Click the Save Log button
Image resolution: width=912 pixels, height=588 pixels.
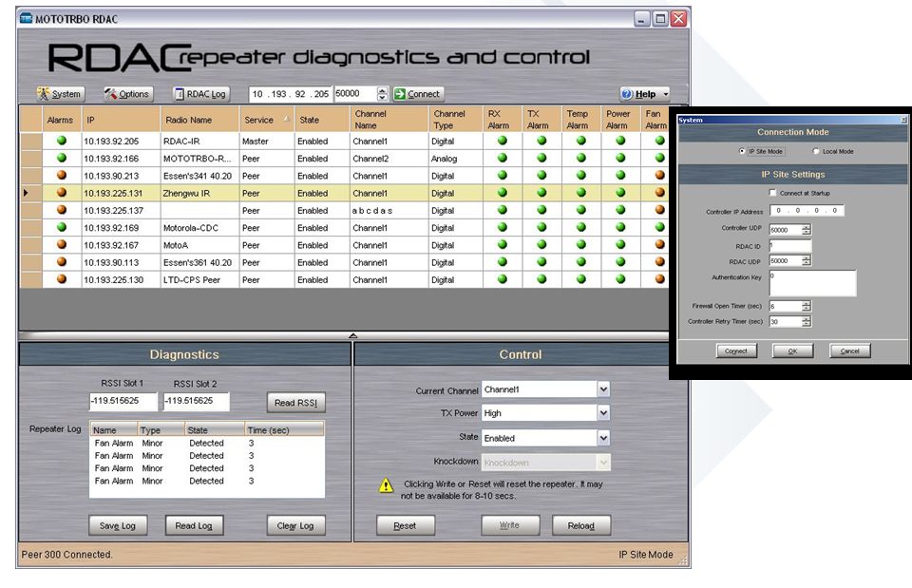(x=118, y=525)
